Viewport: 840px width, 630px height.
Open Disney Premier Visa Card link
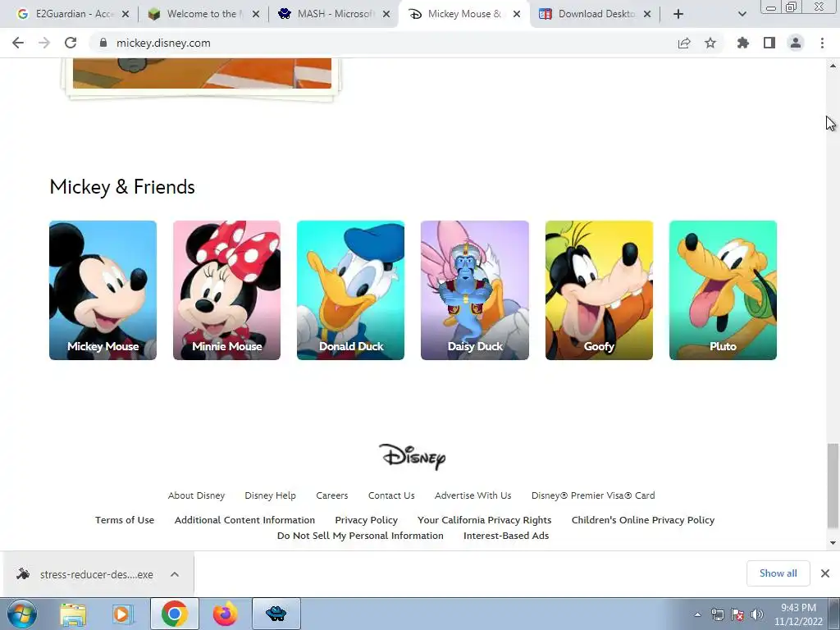coord(593,495)
